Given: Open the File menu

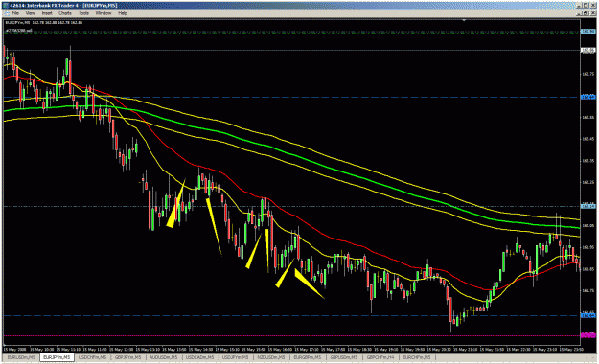Looking at the screenshot, I should point(15,13).
